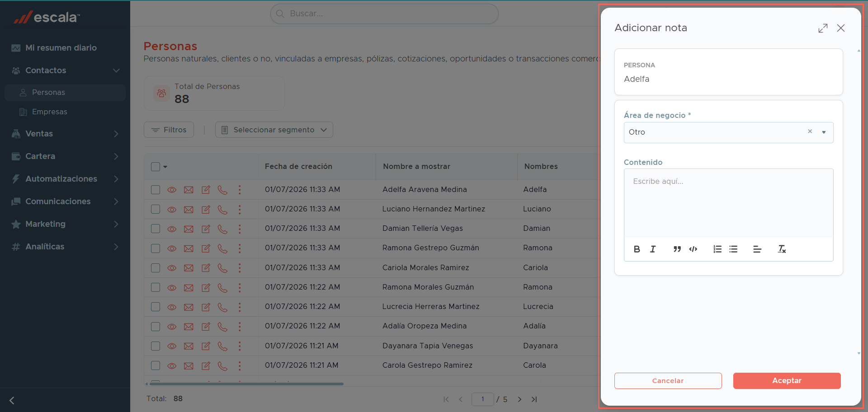Jump to last page of results
Viewport: 868px width, 412px height.
(x=534, y=399)
